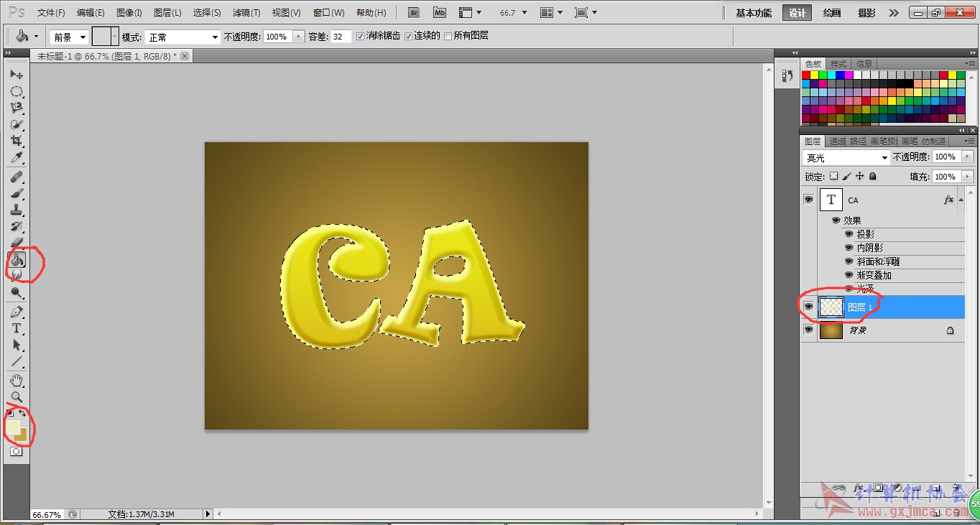This screenshot has width=980, height=525.
Task: Switch to the 样式 panel tab
Action: [x=838, y=64]
